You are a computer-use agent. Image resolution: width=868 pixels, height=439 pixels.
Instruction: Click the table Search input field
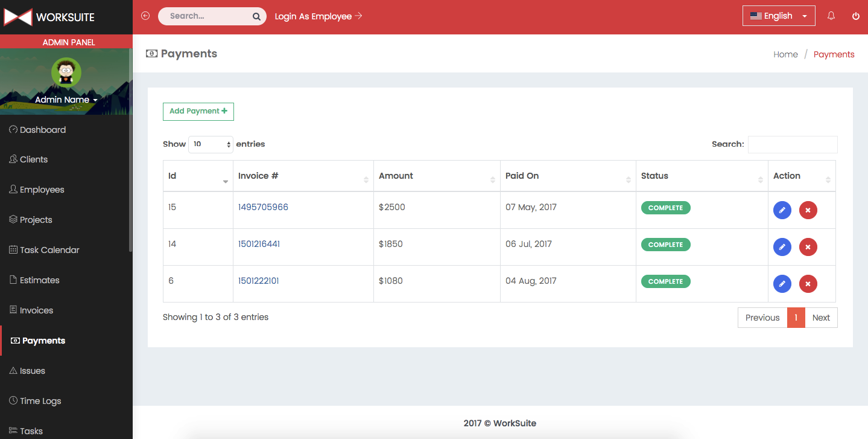pos(792,144)
